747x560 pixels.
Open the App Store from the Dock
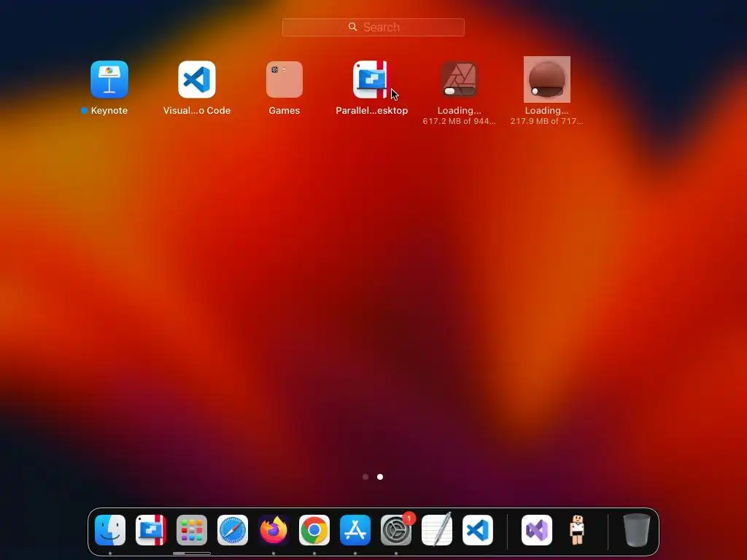click(x=355, y=530)
